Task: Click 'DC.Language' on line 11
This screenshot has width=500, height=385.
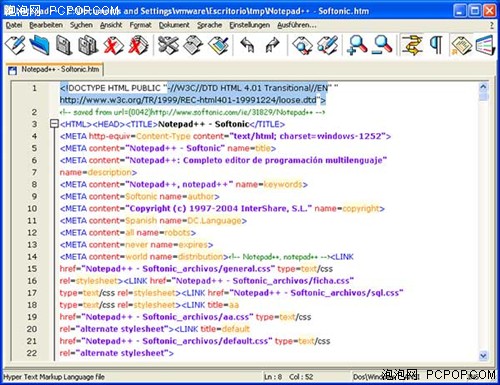Action: [214, 221]
